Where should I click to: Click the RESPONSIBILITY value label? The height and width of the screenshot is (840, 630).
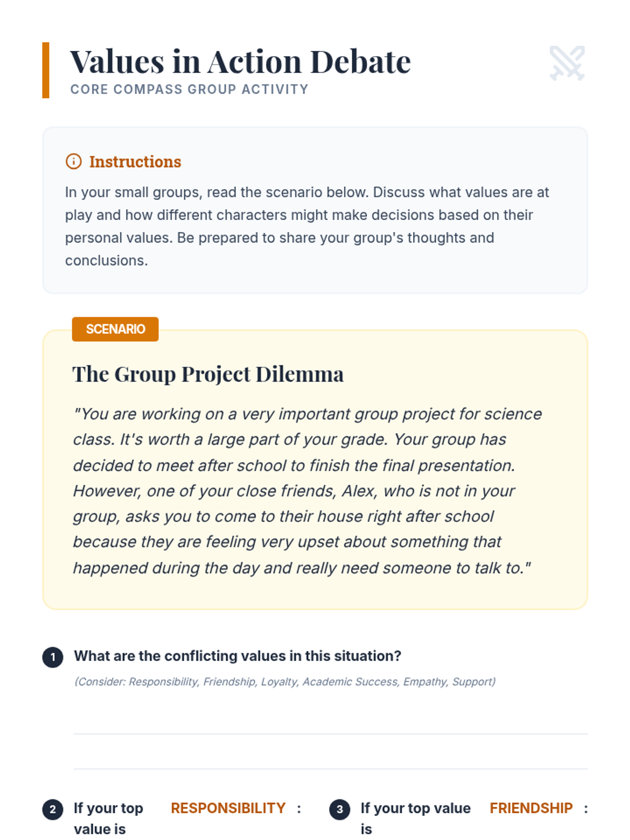228,808
